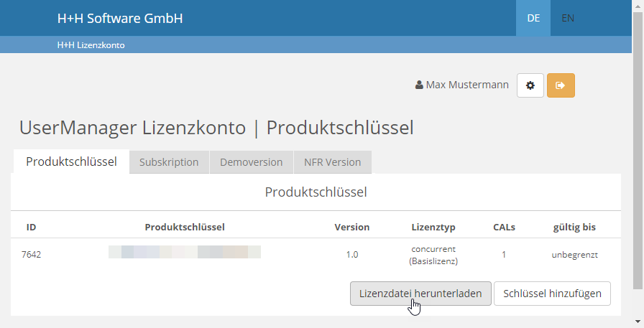
Task: Click the CALs value 1
Action: (x=504, y=255)
